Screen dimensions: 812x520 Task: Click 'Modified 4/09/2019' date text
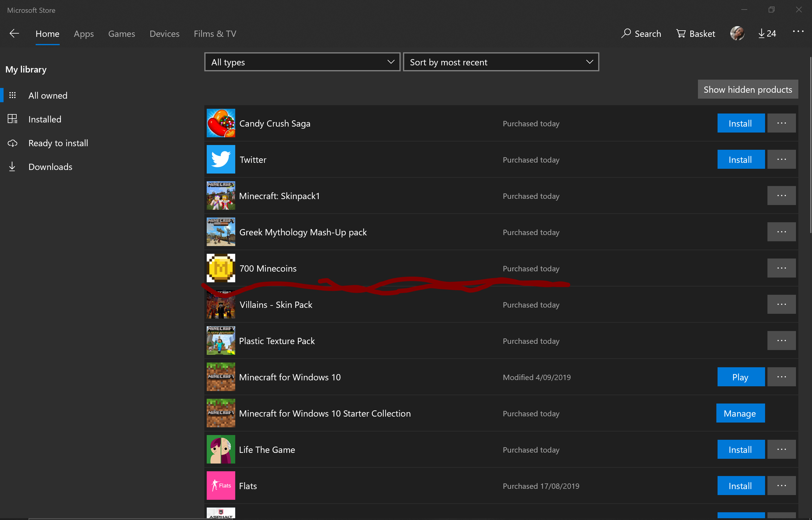pos(537,377)
